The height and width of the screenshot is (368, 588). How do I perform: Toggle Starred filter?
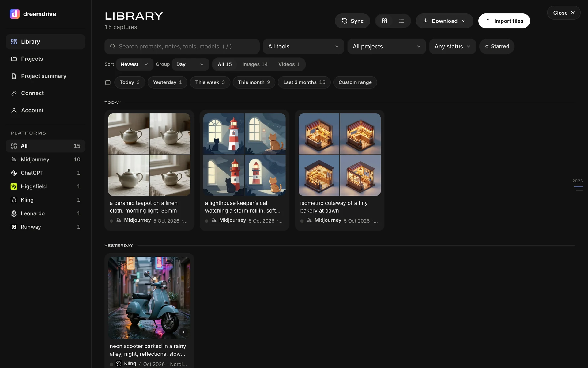point(496,46)
